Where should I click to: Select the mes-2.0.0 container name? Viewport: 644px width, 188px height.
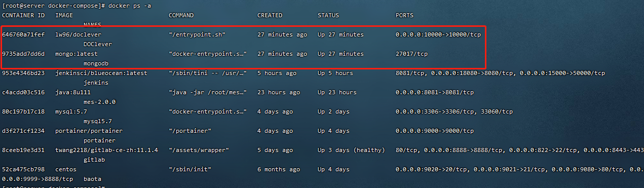coord(99,102)
